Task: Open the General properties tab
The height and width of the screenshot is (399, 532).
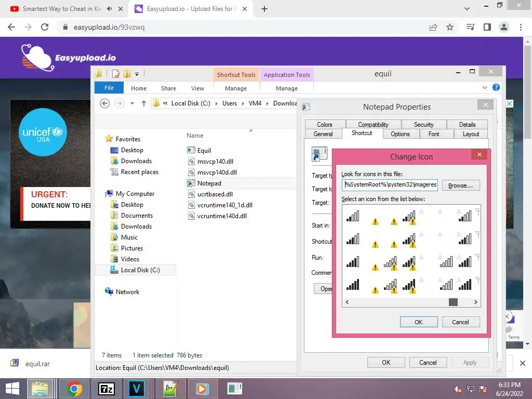Action: point(323,134)
